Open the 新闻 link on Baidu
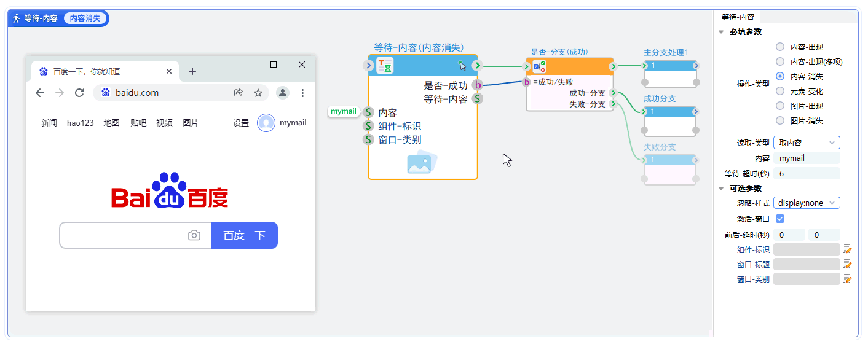 tap(49, 123)
